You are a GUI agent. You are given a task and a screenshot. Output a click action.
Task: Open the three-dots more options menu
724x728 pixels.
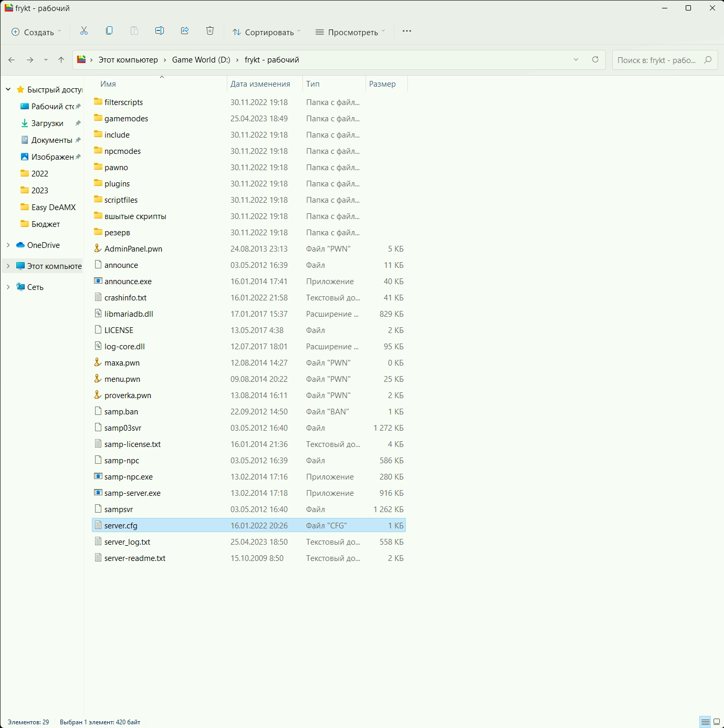click(x=407, y=32)
